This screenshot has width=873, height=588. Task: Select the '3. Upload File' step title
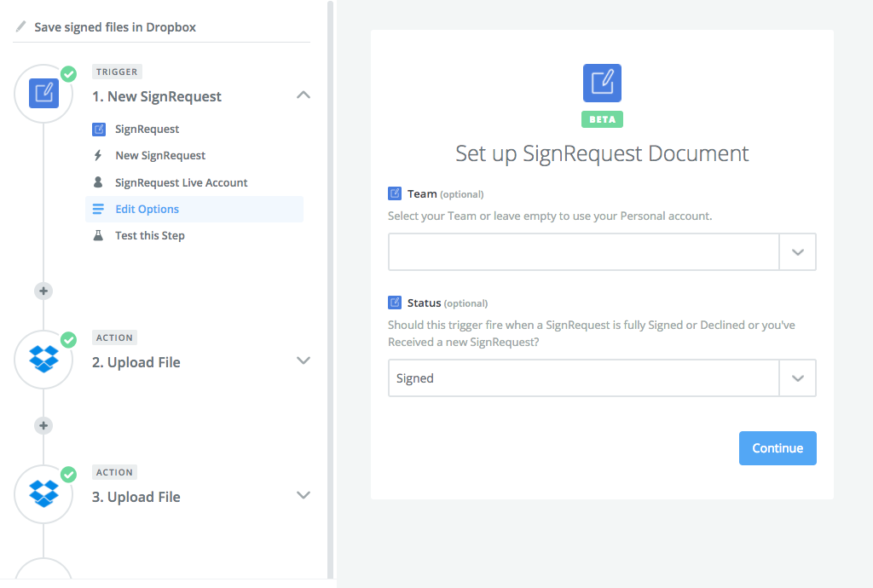(136, 497)
